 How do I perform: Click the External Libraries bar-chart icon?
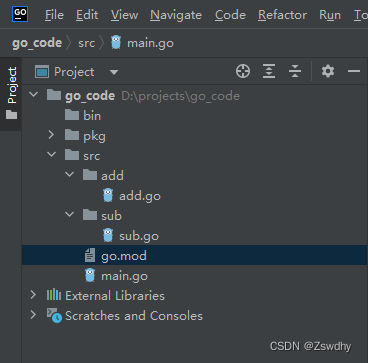pyautogui.click(x=54, y=295)
